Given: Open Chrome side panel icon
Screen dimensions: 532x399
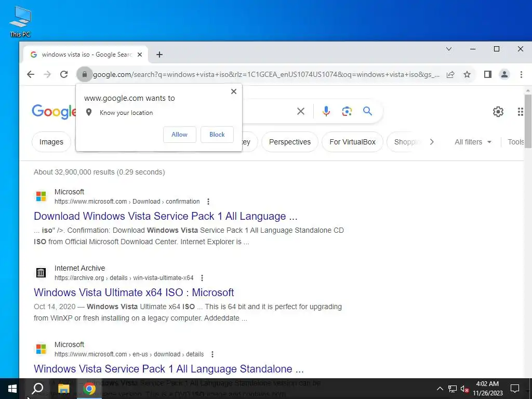Looking at the screenshot, I should (487, 74).
